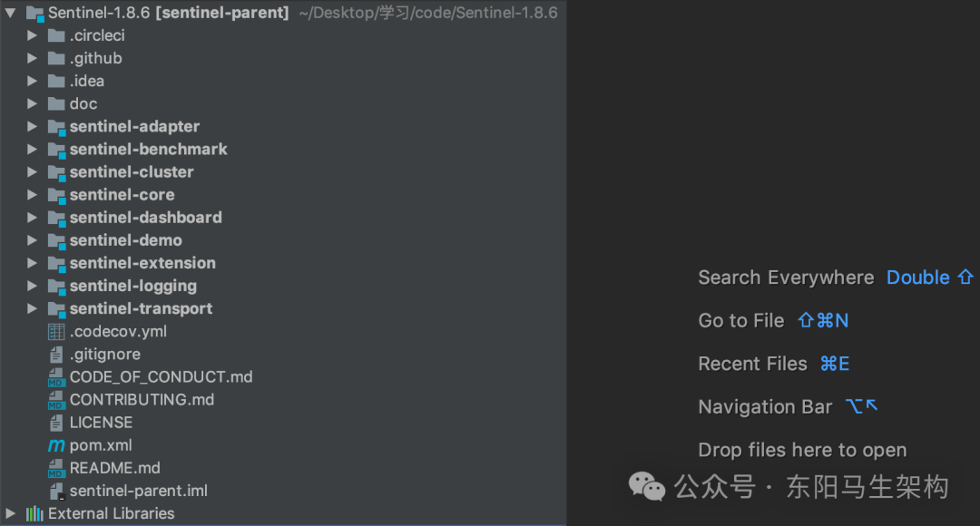The image size is (980, 526).
Task: Select the pom.xml Maven icon
Action: pos(56,445)
